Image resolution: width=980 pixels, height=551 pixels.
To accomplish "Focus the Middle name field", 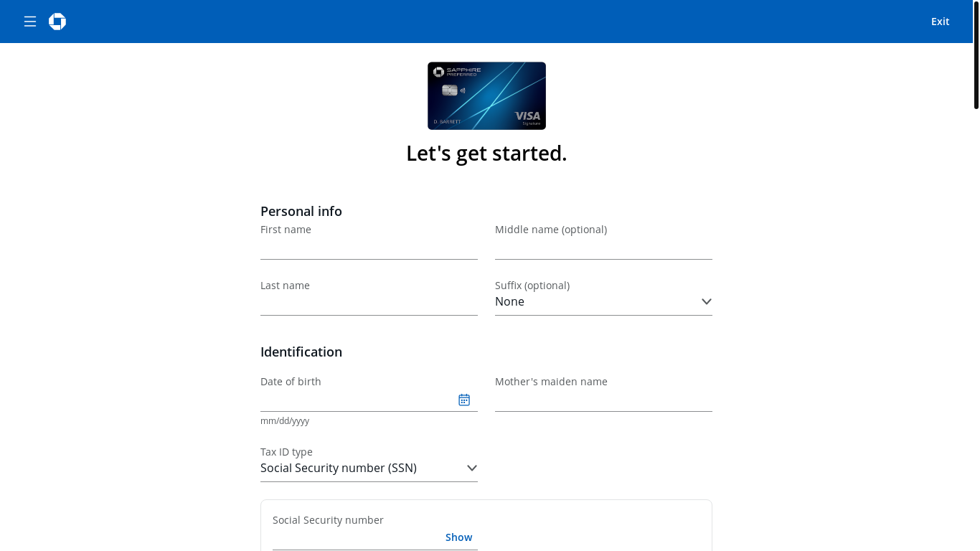I will point(603,248).
